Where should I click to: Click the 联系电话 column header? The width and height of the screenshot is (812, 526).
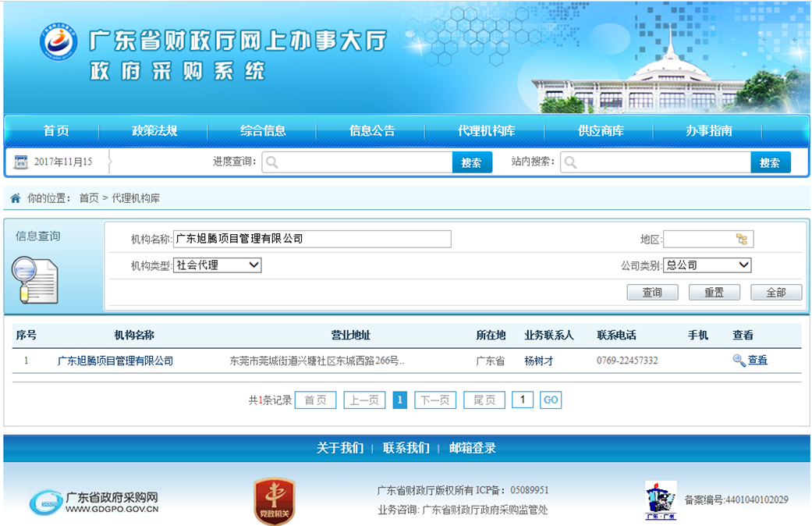616,336
